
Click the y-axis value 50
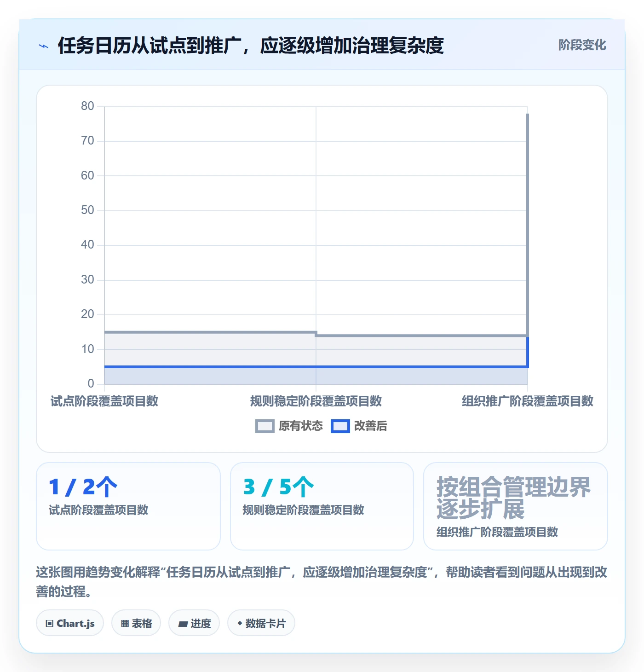(87, 210)
